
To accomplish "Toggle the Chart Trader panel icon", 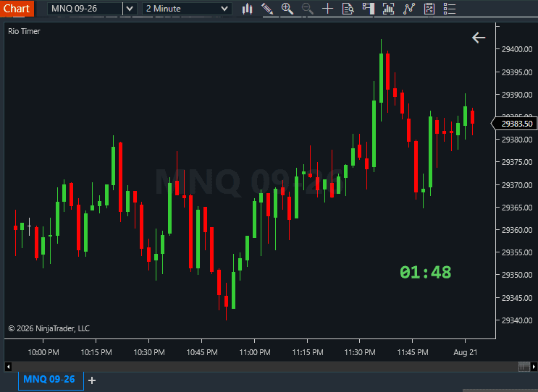I will tap(368, 9).
